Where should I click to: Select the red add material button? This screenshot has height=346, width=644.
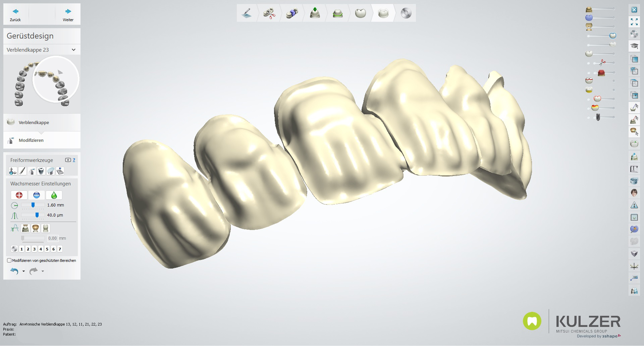pyautogui.click(x=19, y=195)
